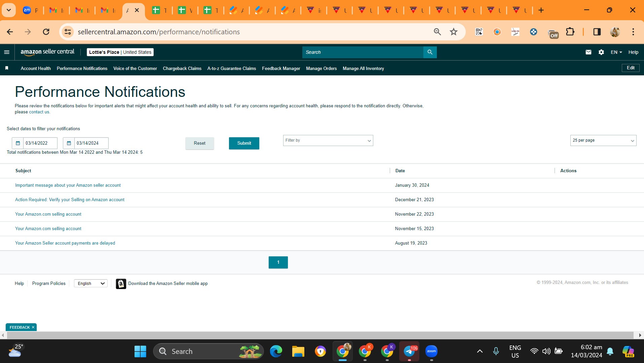The image size is (644, 363).
Task: Click the bookmark icon on the navigation bar
Action: click(7, 68)
